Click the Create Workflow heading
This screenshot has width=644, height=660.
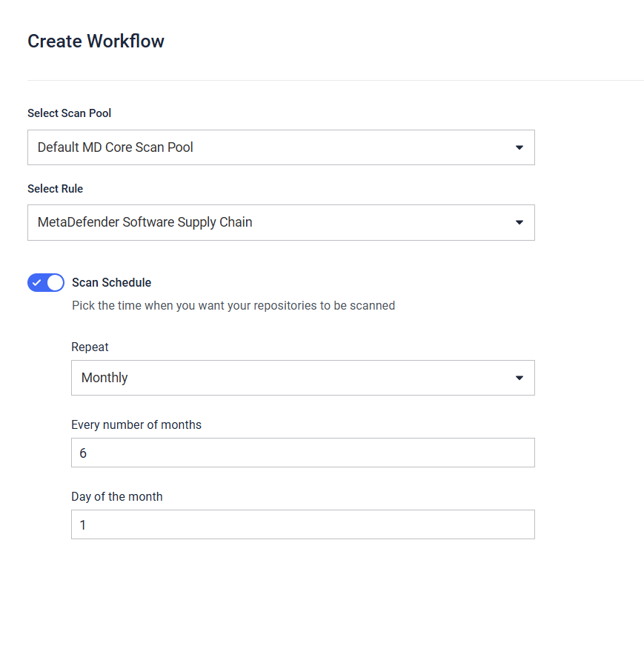[x=96, y=41]
